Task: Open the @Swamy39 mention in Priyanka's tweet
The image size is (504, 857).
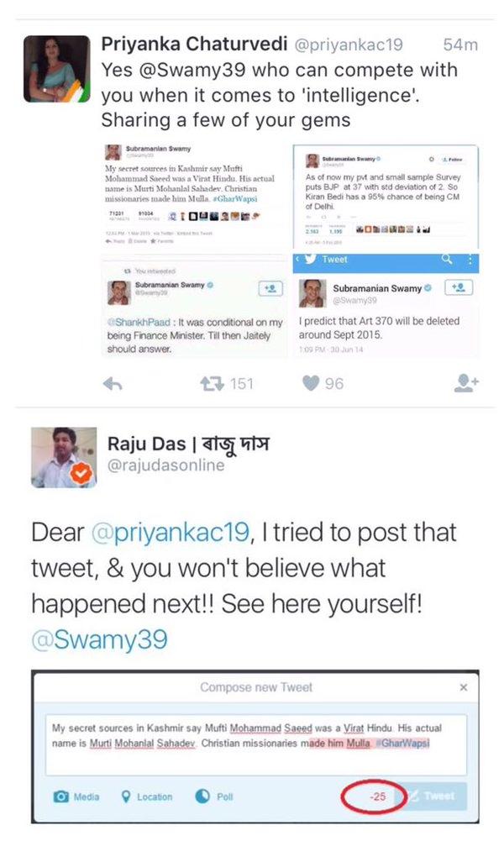Action: [x=193, y=70]
